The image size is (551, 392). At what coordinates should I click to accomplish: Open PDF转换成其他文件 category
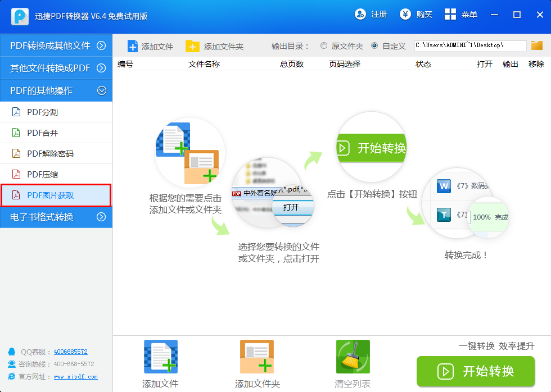(56, 45)
